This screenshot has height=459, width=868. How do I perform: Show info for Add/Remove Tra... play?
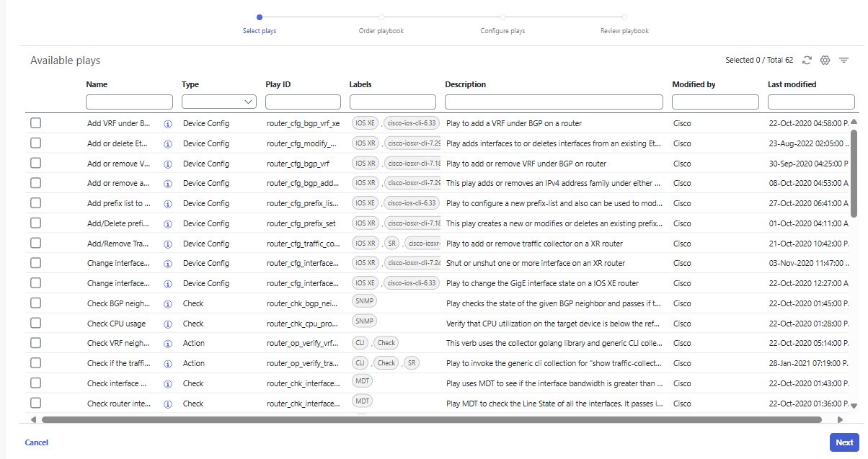coord(167,244)
